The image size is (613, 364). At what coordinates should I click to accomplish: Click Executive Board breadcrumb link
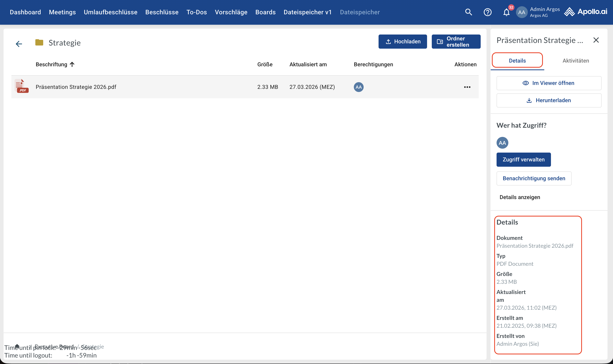click(54, 346)
